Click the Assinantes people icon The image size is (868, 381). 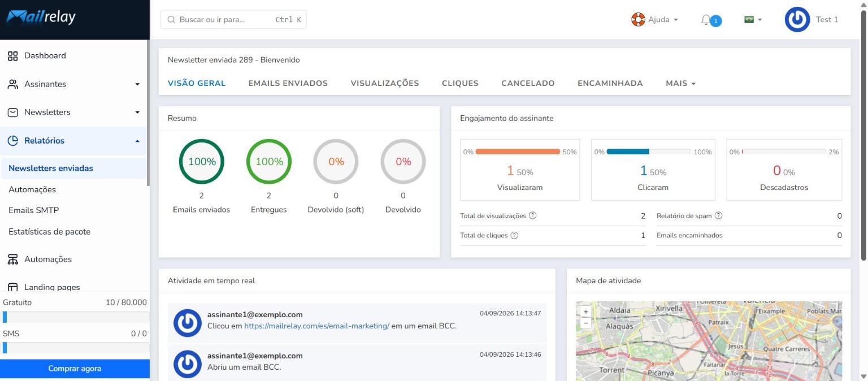tap(12, 84)
